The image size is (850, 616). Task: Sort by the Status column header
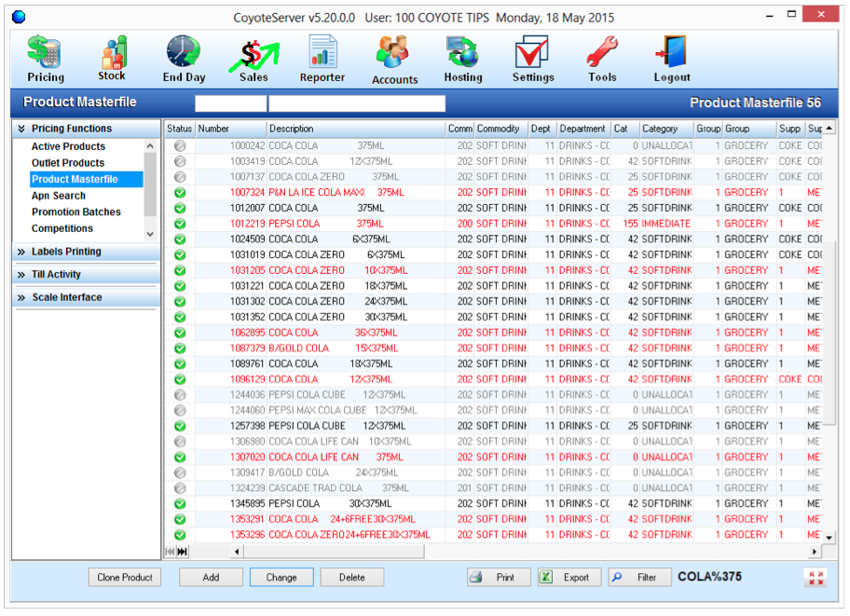[x=180, y=129]
